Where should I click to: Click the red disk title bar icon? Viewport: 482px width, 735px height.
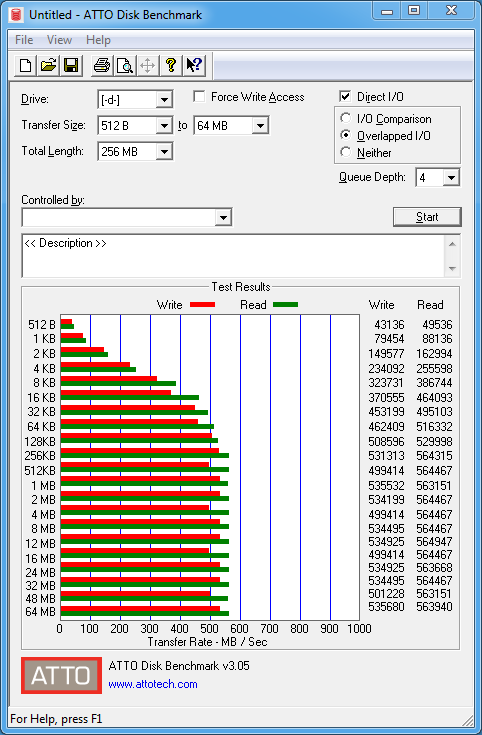[x=16, y=15]
